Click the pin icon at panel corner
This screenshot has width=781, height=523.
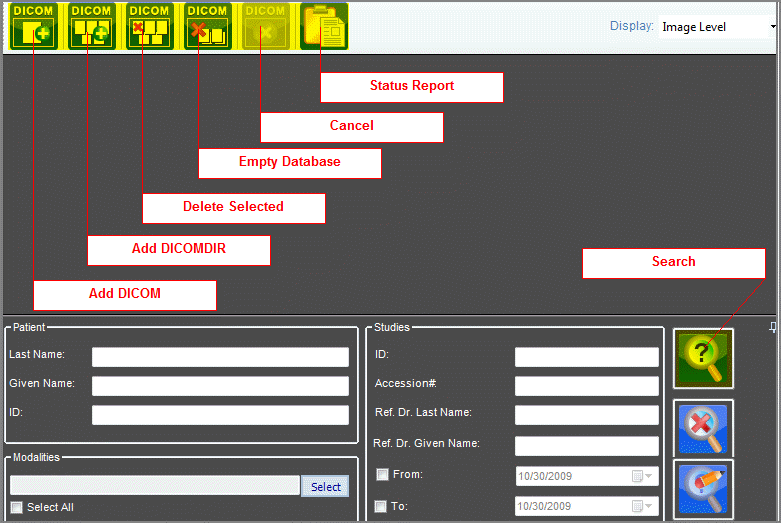pyautogui.click(x=772, y=328)
